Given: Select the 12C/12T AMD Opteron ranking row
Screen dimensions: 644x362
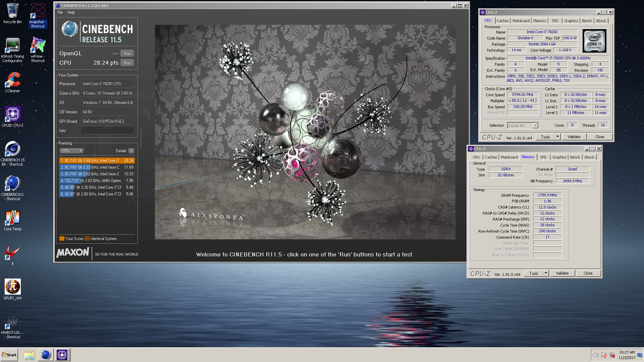Looking at the screenshot, I should (x=97, y=181).
